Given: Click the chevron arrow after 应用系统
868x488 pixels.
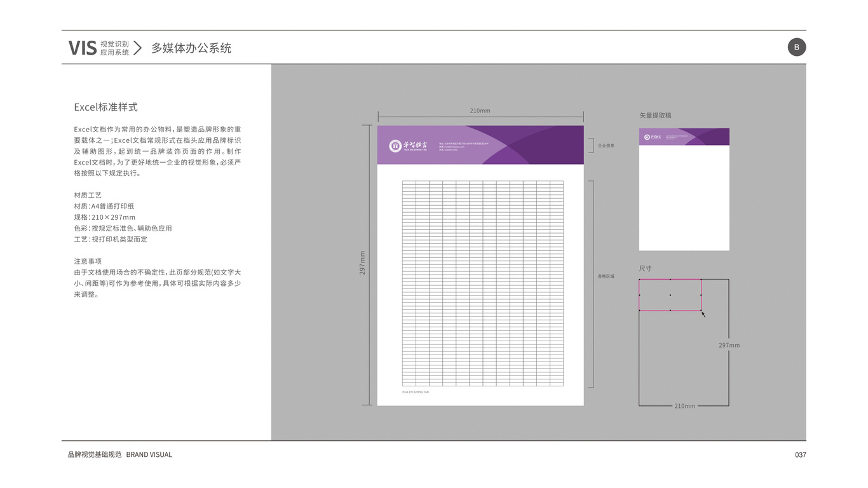Looking at the screenshot, I should 137,48.
